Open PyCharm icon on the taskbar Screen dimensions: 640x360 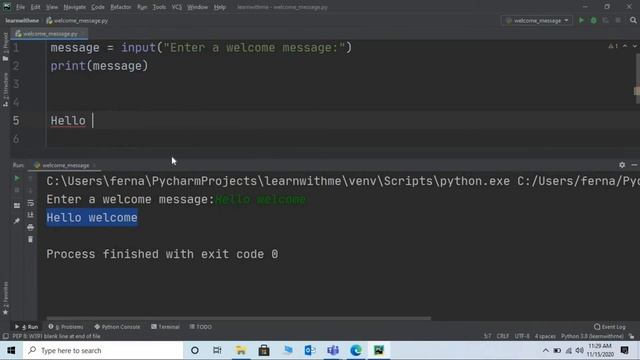(x=379, y=350)
